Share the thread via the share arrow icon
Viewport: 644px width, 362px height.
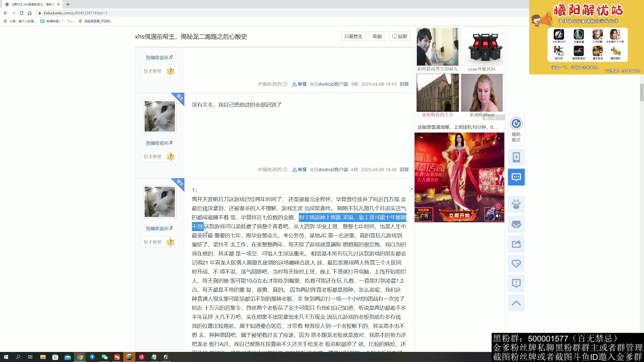[x=516, y=244]
